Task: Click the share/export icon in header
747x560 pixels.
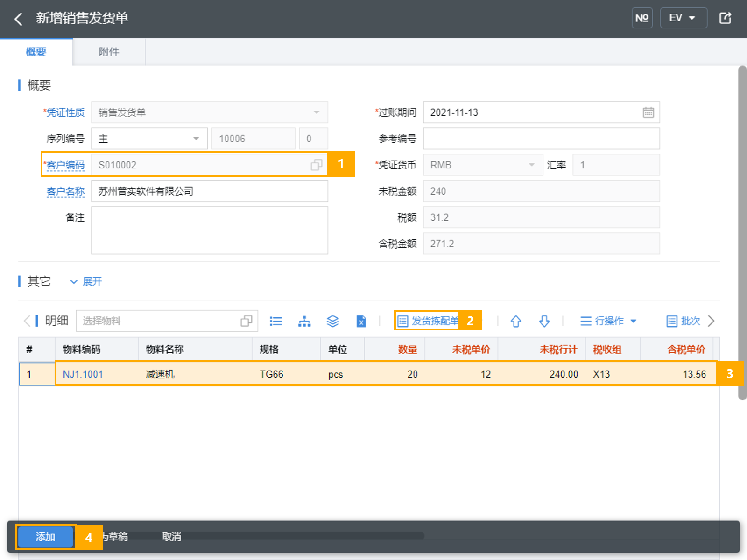Action: tap(725, 18)
